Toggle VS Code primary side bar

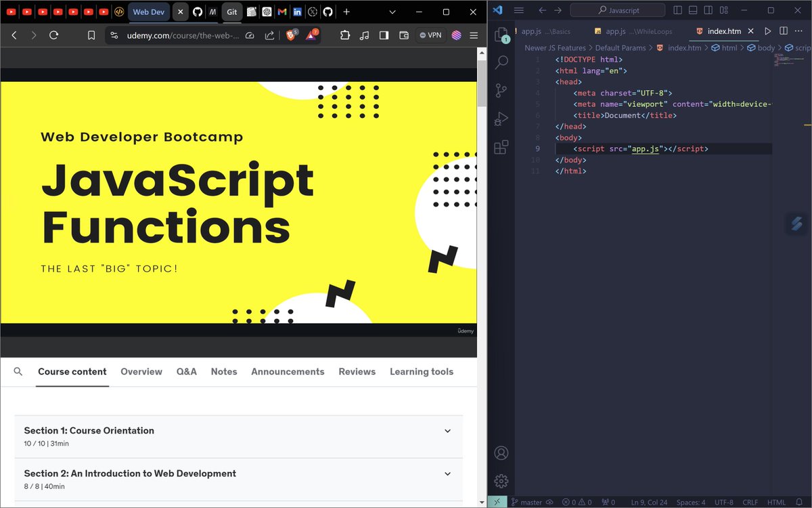[678, 10]
